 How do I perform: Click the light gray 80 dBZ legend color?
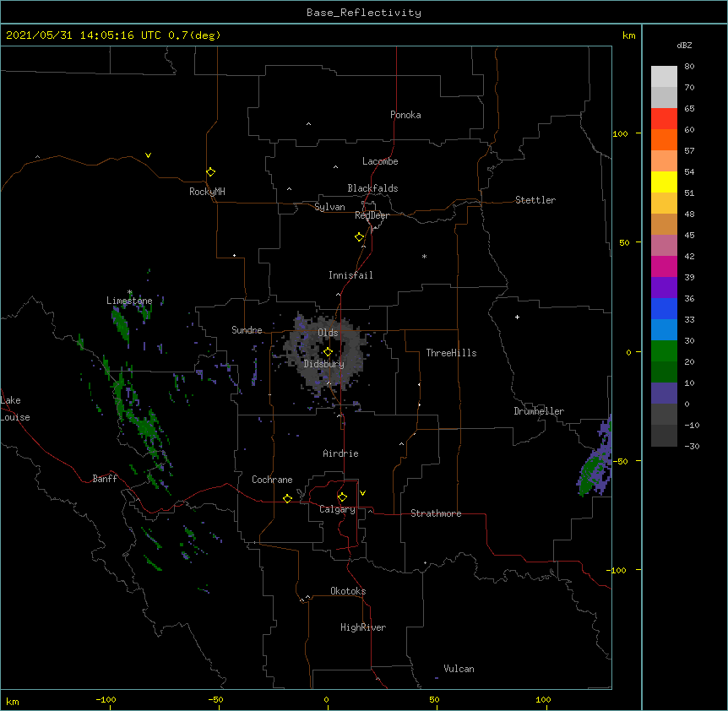(x=664, y=77)
